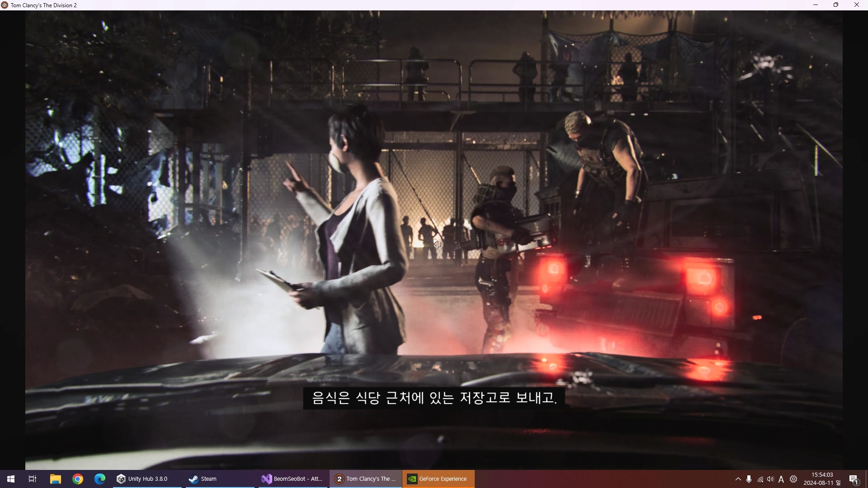868x488 pixels.
Task: Click the gear settings tray icon
Action: click(793, 479)
